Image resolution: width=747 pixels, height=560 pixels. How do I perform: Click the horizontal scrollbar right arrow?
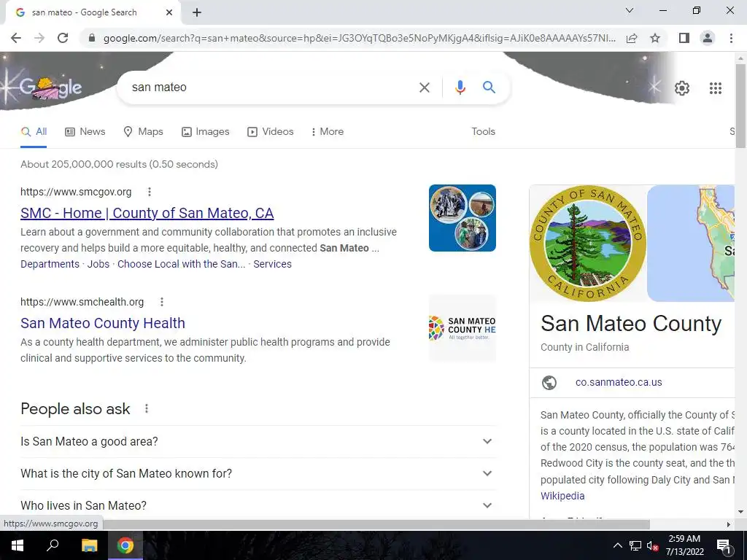tap(728, 524)
